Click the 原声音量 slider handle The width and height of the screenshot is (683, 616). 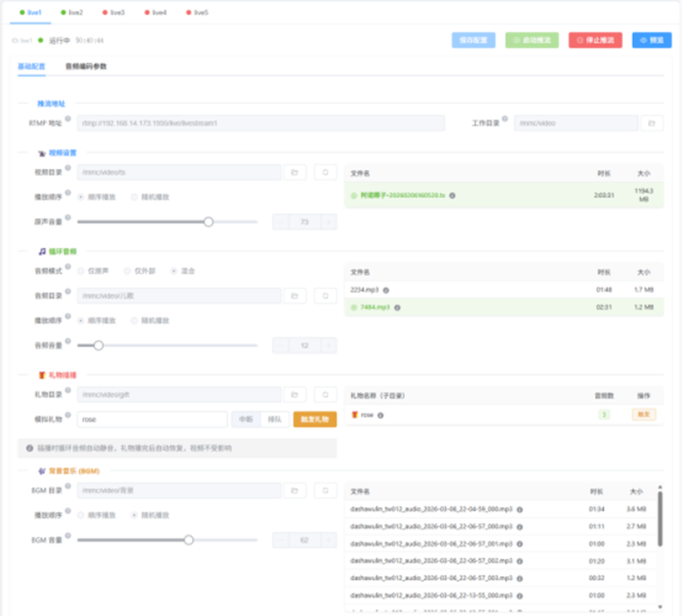(x=209, y=222)
